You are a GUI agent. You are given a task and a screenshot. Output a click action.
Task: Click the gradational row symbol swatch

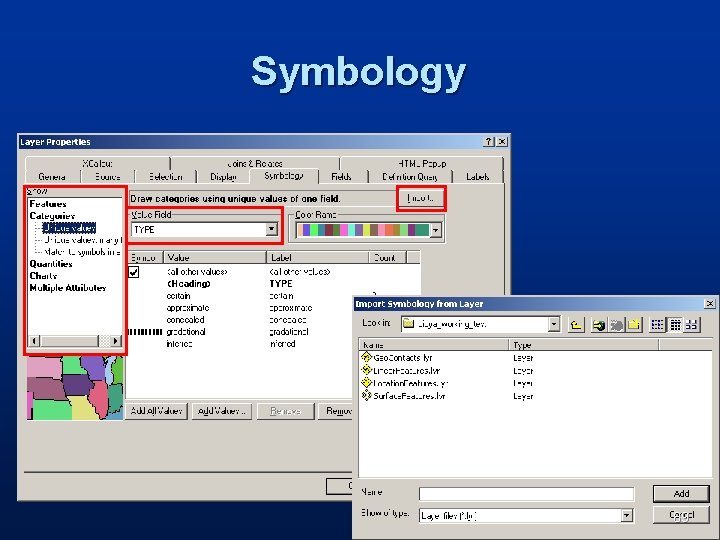[x=145, y=332]
